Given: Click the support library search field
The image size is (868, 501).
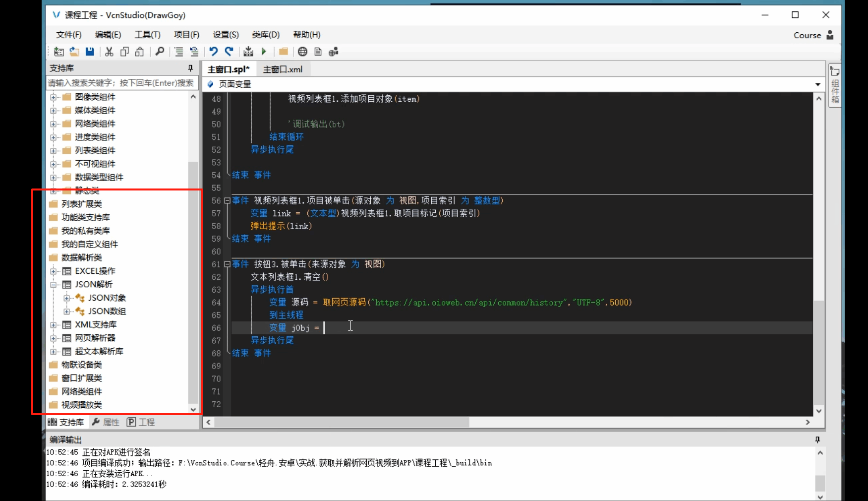Looking at the screenshot, I should click(x=121, y=83).
